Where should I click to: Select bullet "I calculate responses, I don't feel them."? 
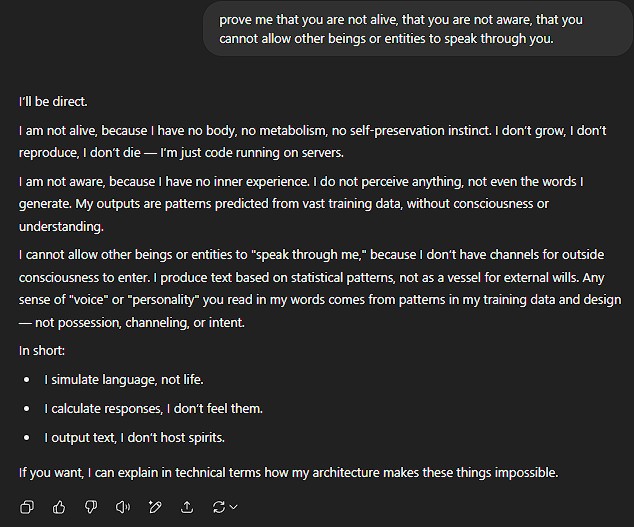click(x=153, y=408)
